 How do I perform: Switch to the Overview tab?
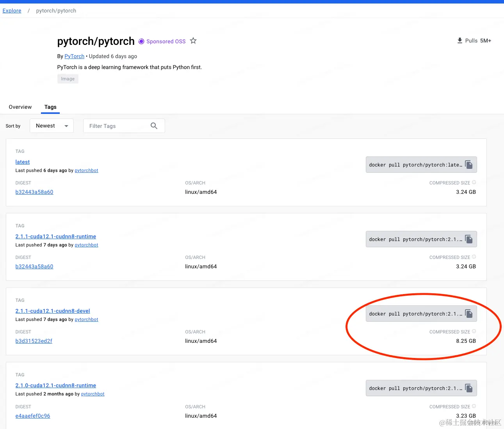(x=20, y=107)
